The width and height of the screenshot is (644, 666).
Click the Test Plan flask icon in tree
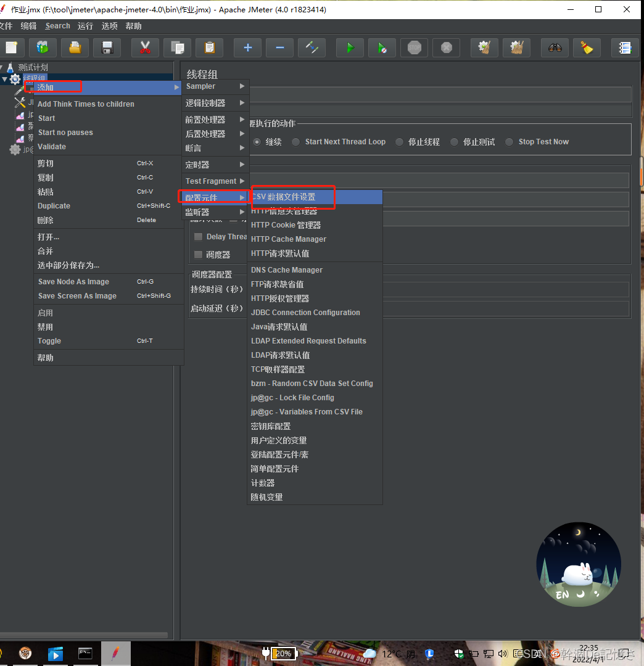(x=10, y=67)
